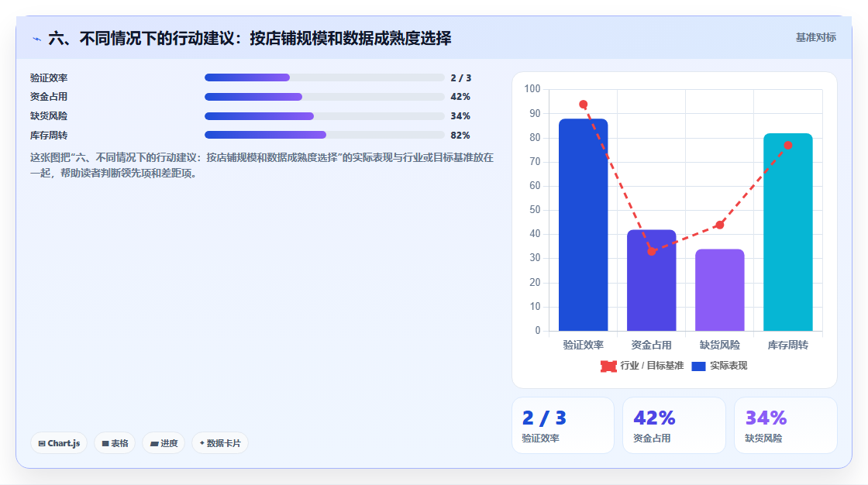Click the 82% value next to 库存周转 bar
The height and width of the screenshot is (485, 868).
[460, 135]
